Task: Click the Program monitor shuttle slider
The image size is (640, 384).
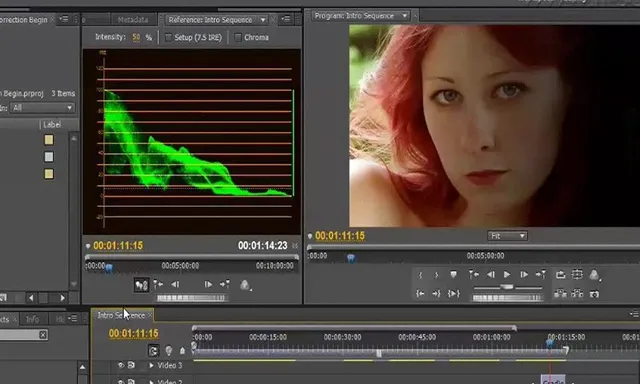Action: [507, 287]
